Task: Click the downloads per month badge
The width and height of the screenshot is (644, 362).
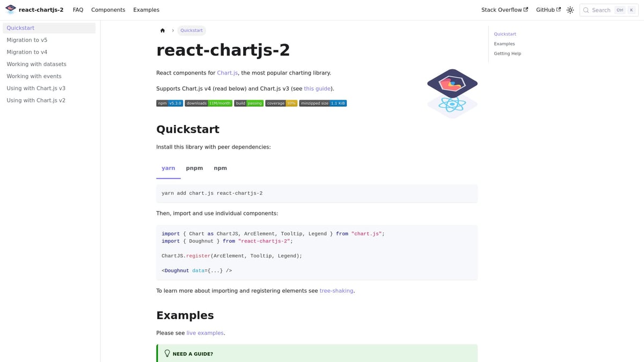Action: coord(208,103)
